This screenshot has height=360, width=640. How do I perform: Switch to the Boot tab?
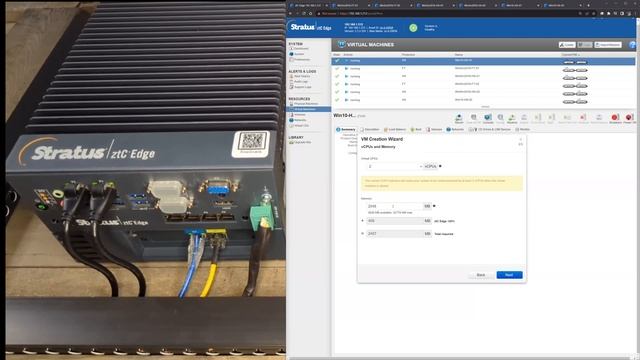(416, 129)
